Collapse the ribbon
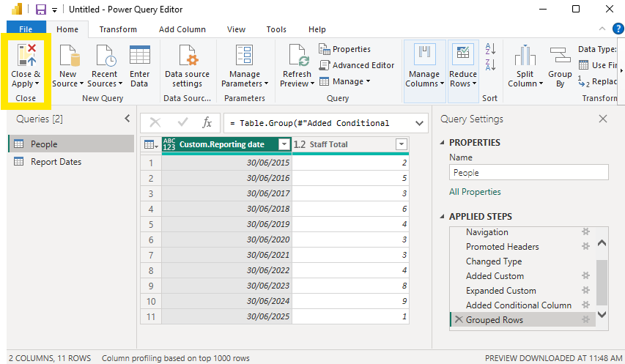 pyautogui.click(x=602, y=29)
